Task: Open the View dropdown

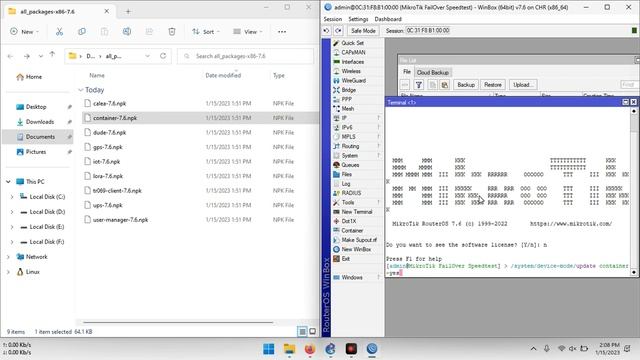Action: 248,31
